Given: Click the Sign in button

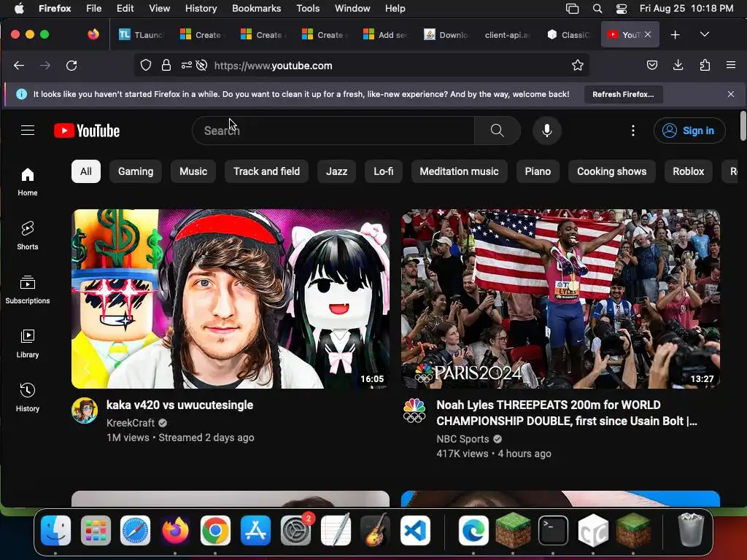Looking at the screenshot, I should coord(689,131).
